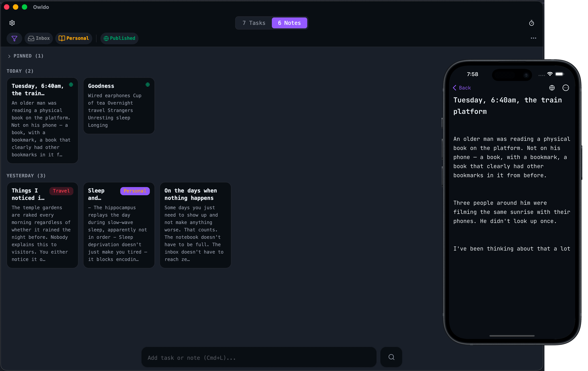Tap the Wi-Fi icon in phone status bar
The width and height of the screenshot is (588, 371).
click(550, 74)
